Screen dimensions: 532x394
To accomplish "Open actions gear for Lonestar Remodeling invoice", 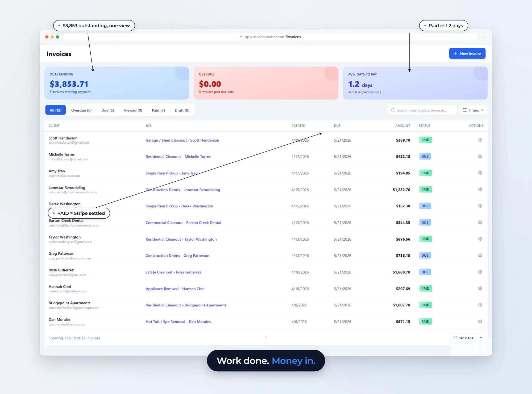I will tap(480, 190).
